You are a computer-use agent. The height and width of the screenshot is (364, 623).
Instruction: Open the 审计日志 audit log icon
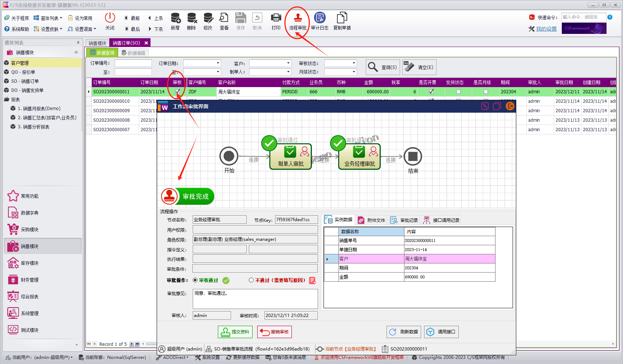[x=320, y=21]
